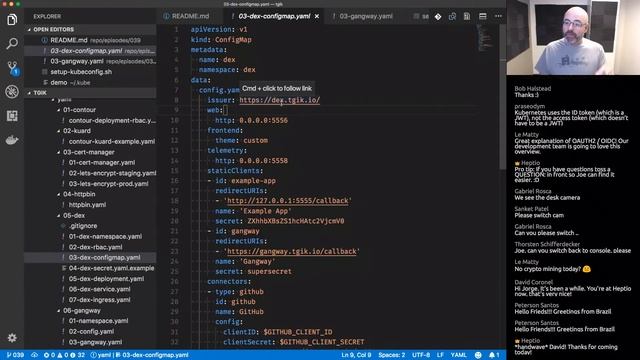Open the Extensions view icon
This screenshot has width=640, height=360.
point(12,116)
